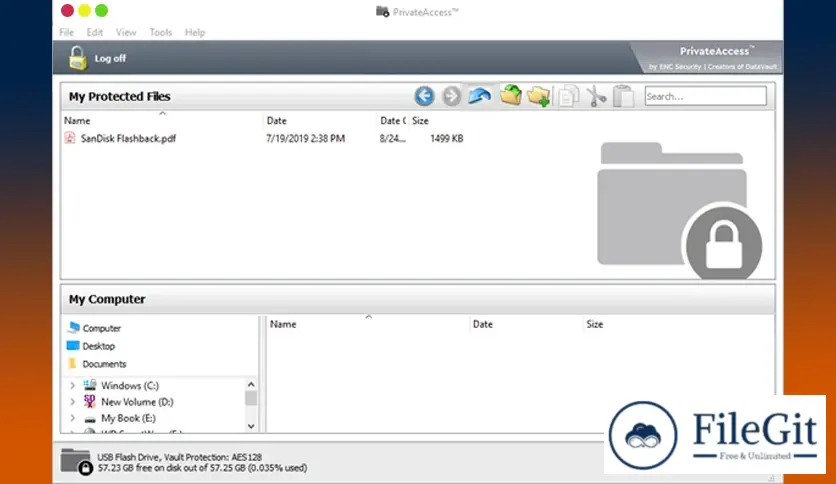This screenshot has height=484, width=836.
Task: Click the truncated Date C column header
Action: click(x=393, y=121)
